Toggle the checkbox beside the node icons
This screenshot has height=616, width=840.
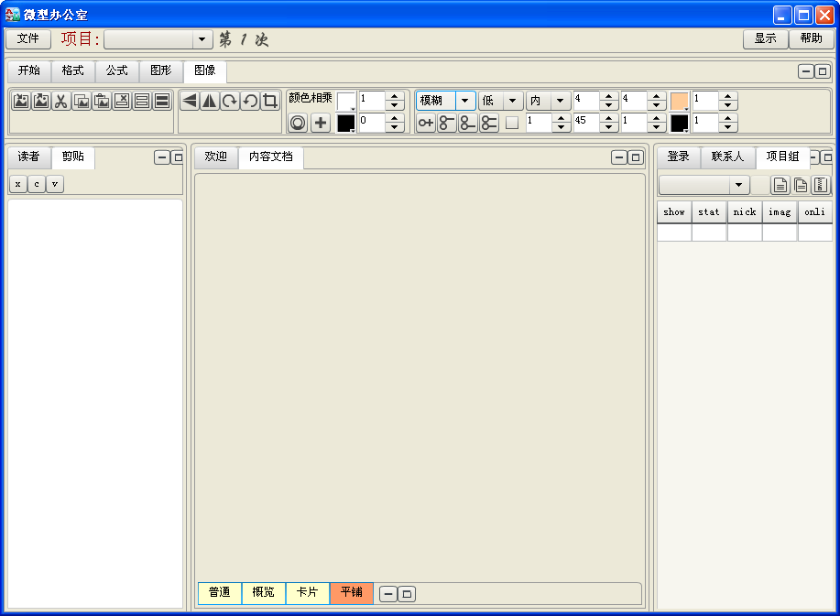512,123
